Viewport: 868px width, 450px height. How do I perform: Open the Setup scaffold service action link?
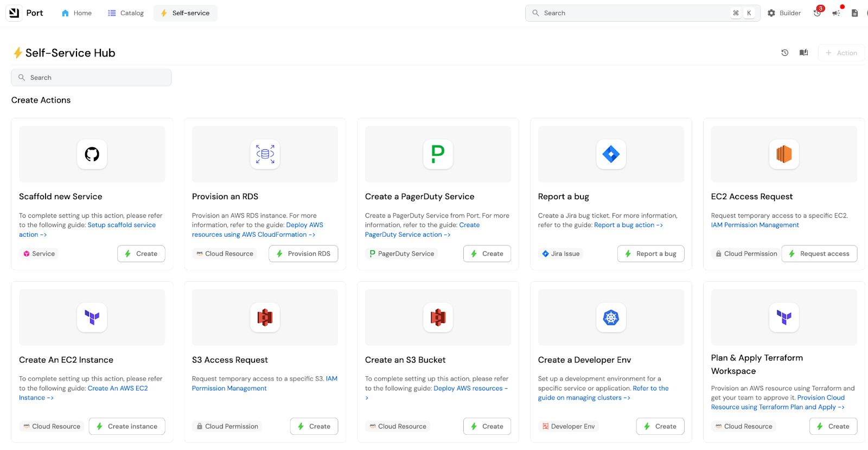[x=122, y=225]
